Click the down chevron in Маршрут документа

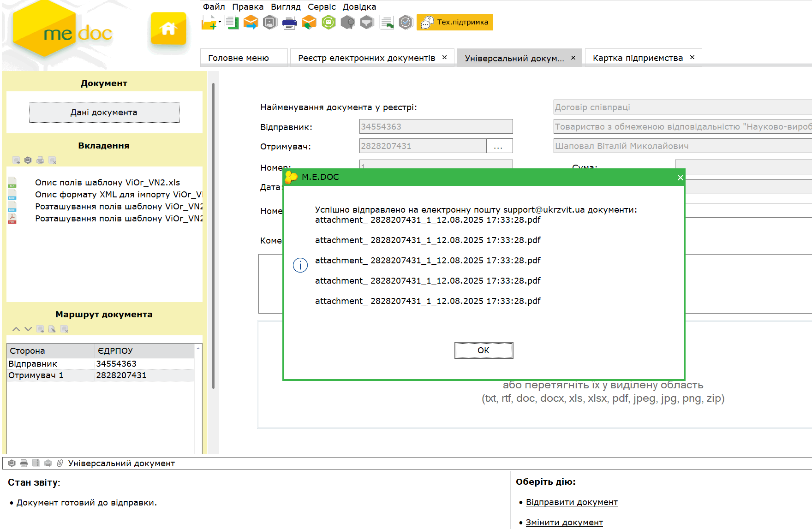click(28, 329)
